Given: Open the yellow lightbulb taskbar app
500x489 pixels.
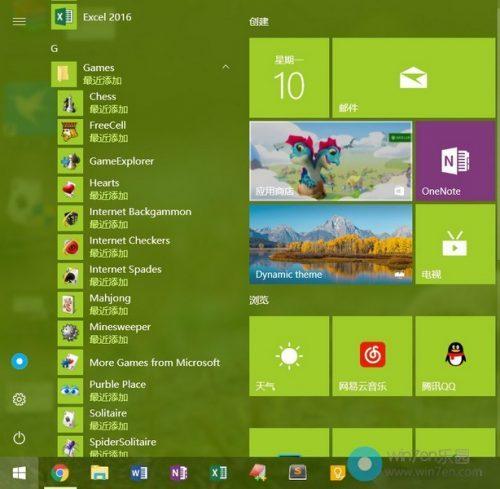Looking at the screenshot, I should point(337,473).
